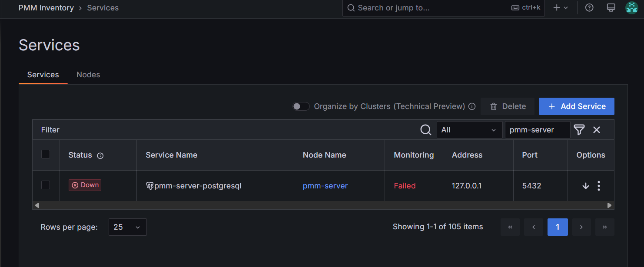Viewport: 644px width, 267px height.
Task: Click the Add Service button
Action: pyautogui.click(x=576, y=106)
